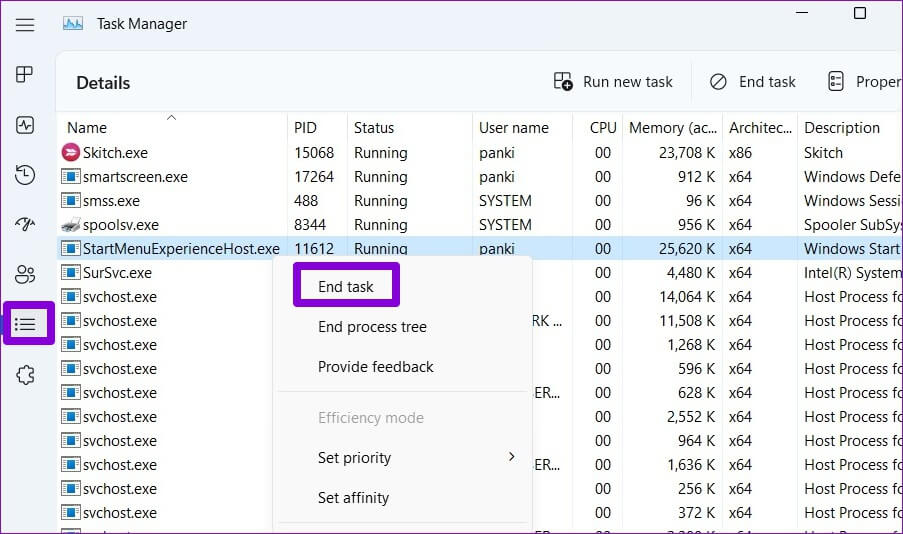The width and height of the screenshot is (903, 534).
Task: Click the SurSvc.exe process icon
Action: 70,272
